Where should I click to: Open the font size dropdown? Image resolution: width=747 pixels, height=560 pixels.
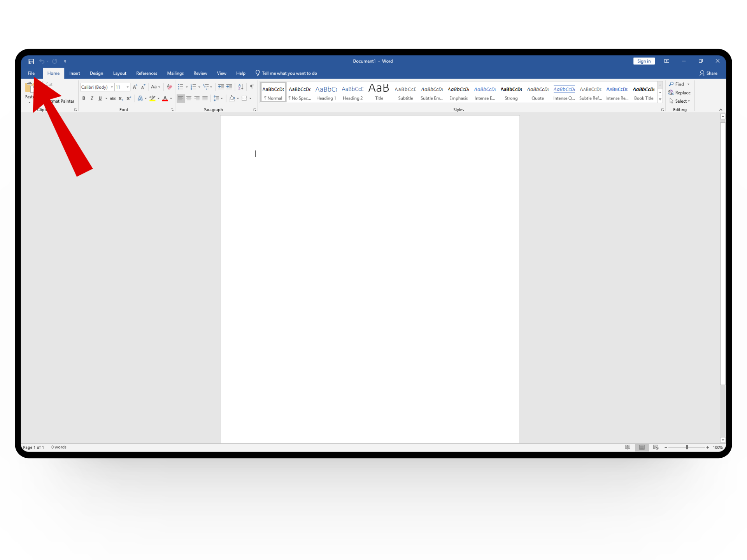[x=128, y=87]
